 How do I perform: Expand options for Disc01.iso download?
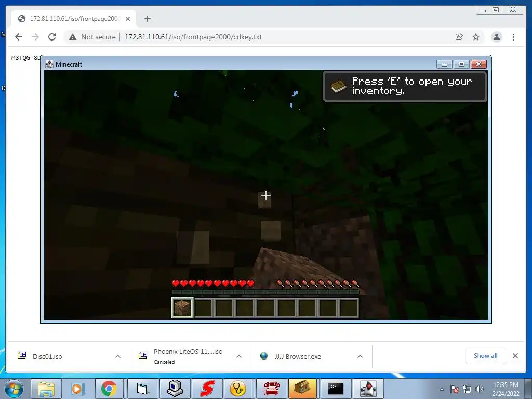118,356
